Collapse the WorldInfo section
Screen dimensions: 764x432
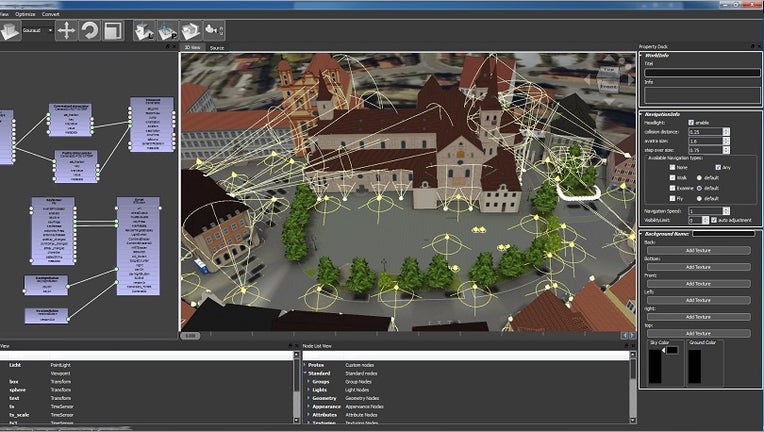click(641, 56)
